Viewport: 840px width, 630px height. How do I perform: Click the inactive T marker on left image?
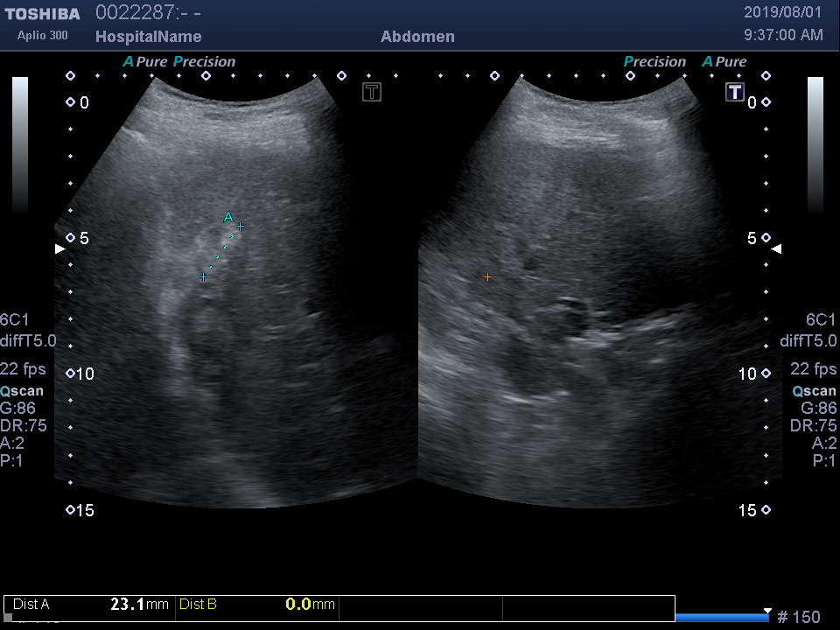[372, 92]
